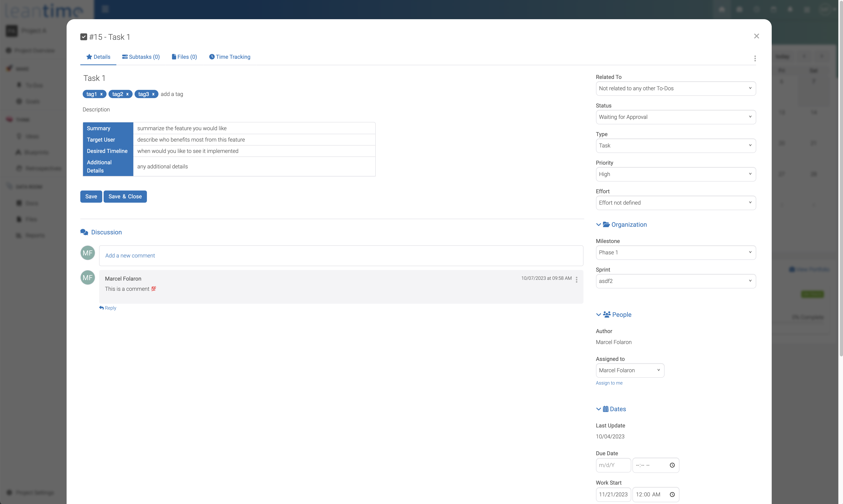Switch to the Subtasks (0) tab
Screen dimensions: 843x504
[x=141, y=57]
